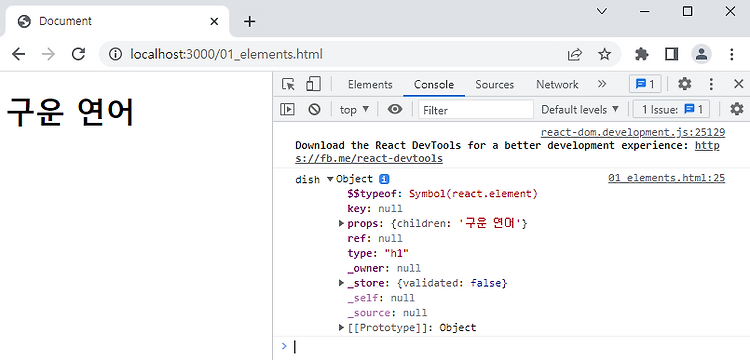
Task: View site information icon in address bar
Action: click(x=115, y=55)
